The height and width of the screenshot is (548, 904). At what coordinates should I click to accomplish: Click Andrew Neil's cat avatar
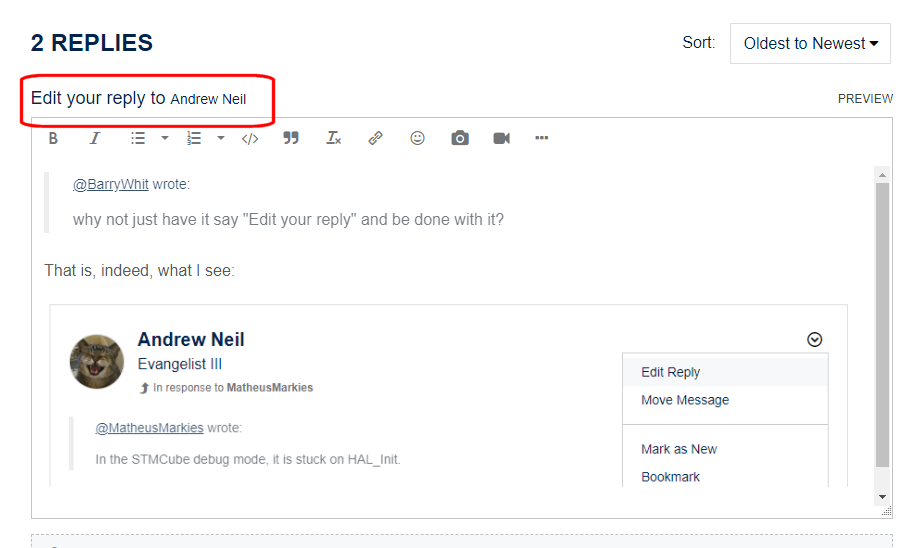pyautogui.click(x=97, y=362)
